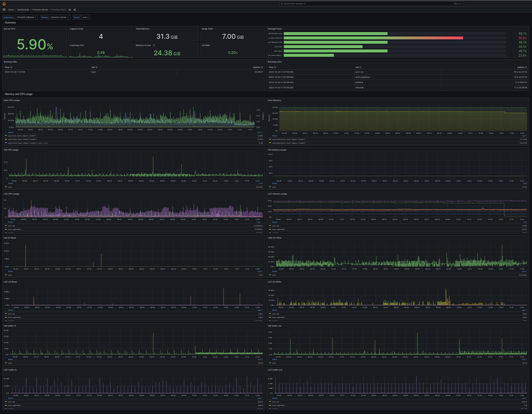This screenshot has height=414, width=532.
Task: Click the 24.38 GiB Memory in Use value
Action: [167, 53]
